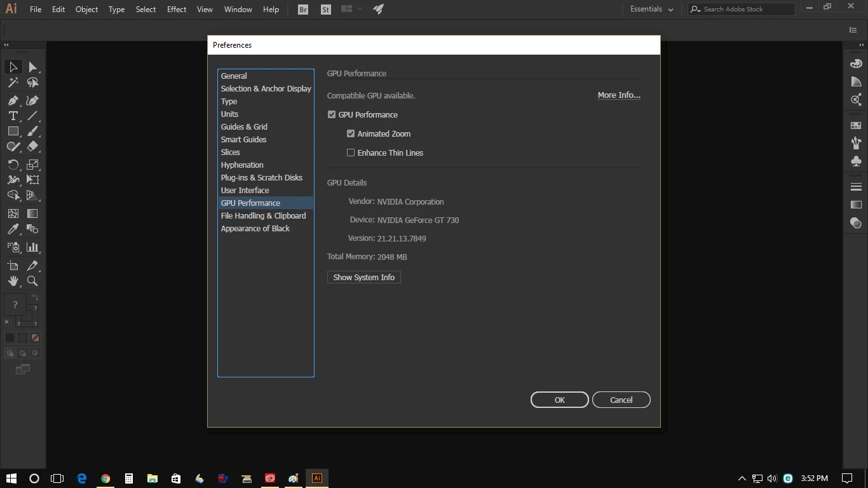
Task: Select the Gradient tool
Action: click(32, 213)
